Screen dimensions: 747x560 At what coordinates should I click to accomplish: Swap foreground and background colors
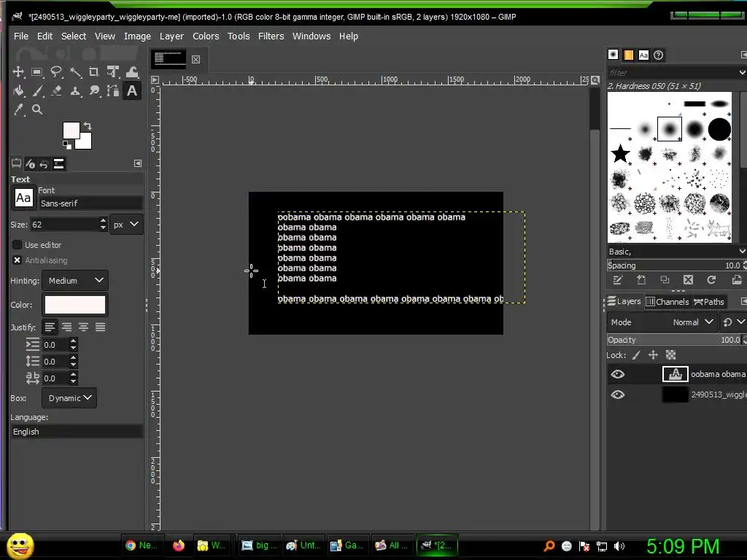pos(88,126)
